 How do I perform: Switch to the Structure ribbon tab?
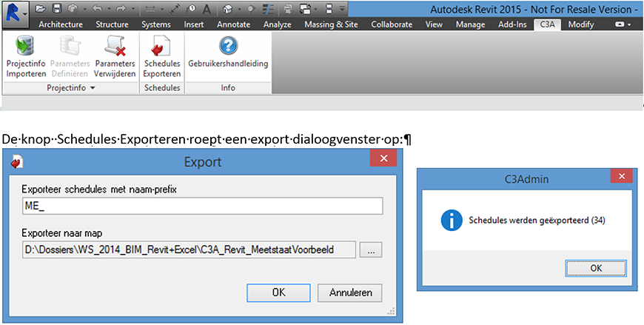pyautogui.click(x=112, y=24)
